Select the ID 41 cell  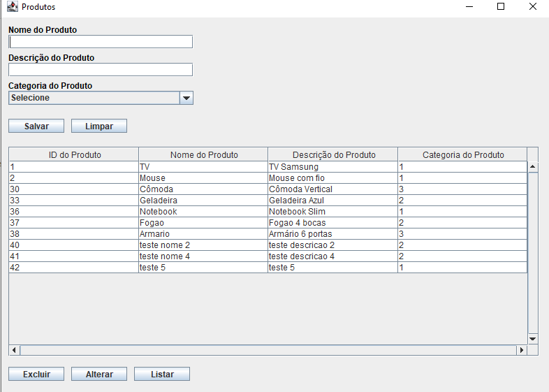click(x=74, y=256)
